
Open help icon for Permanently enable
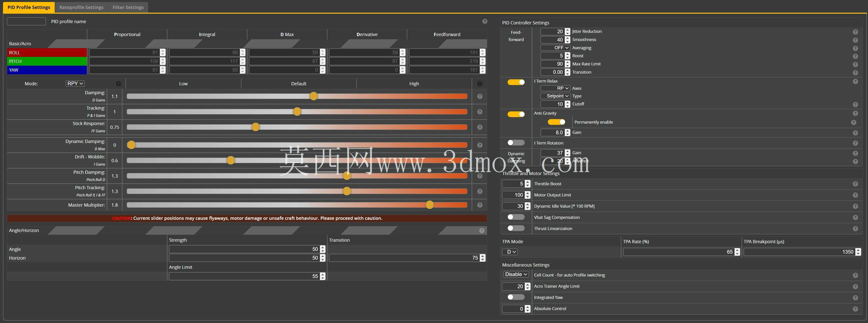tap(854, 122)
